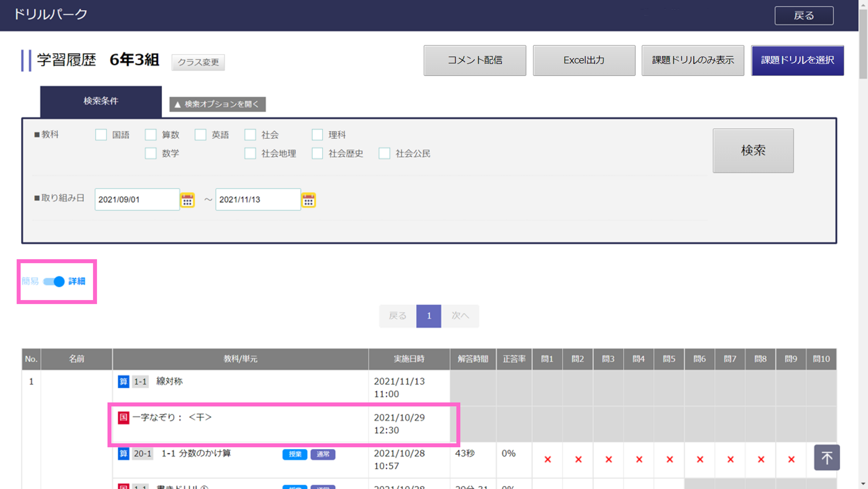Click the 課題ドリルを選択 button

click(x=797, y=60)
